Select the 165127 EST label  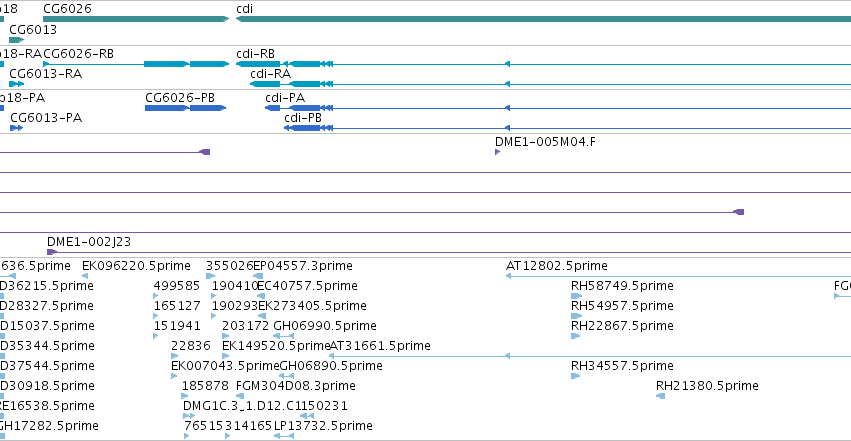[x=177, y=306]
